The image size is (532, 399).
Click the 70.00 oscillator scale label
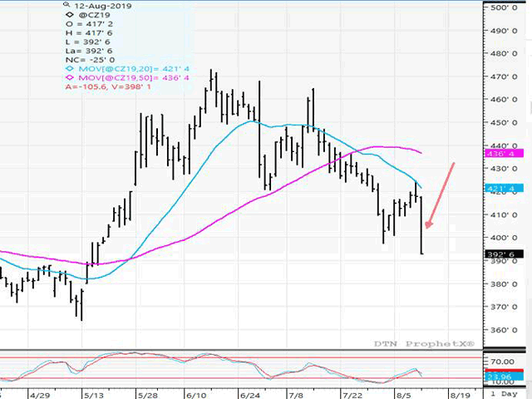click(x=502, y=362)
